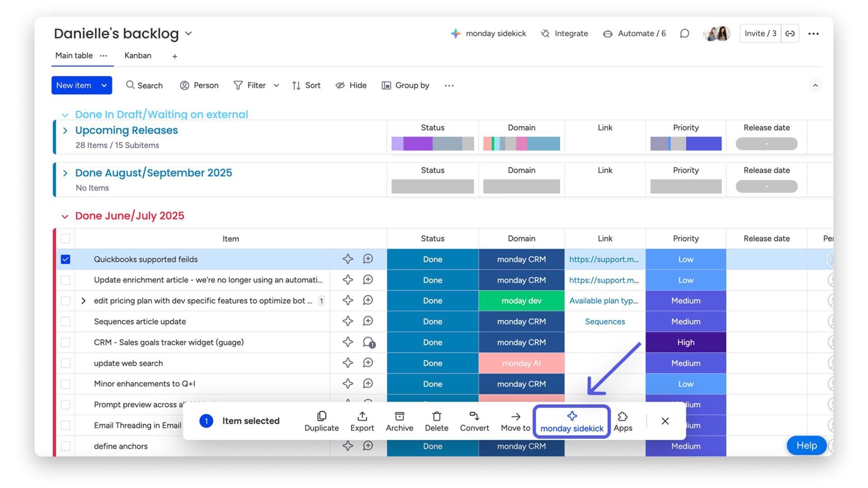The width and height of the screenshot is (868, 488).
Task: Check the edit pricing plan row checkbox
Action: 66,301
